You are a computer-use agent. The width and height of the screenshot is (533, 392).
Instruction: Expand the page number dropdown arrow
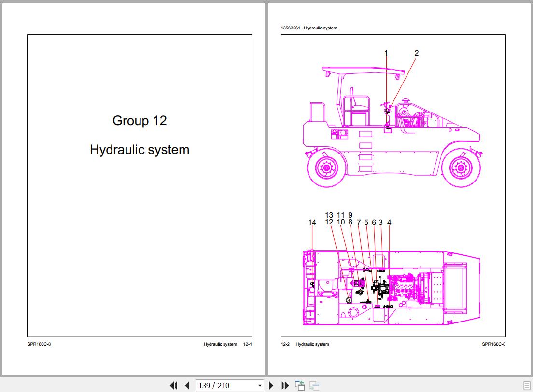pyautogui.click(x=260, y=385)
